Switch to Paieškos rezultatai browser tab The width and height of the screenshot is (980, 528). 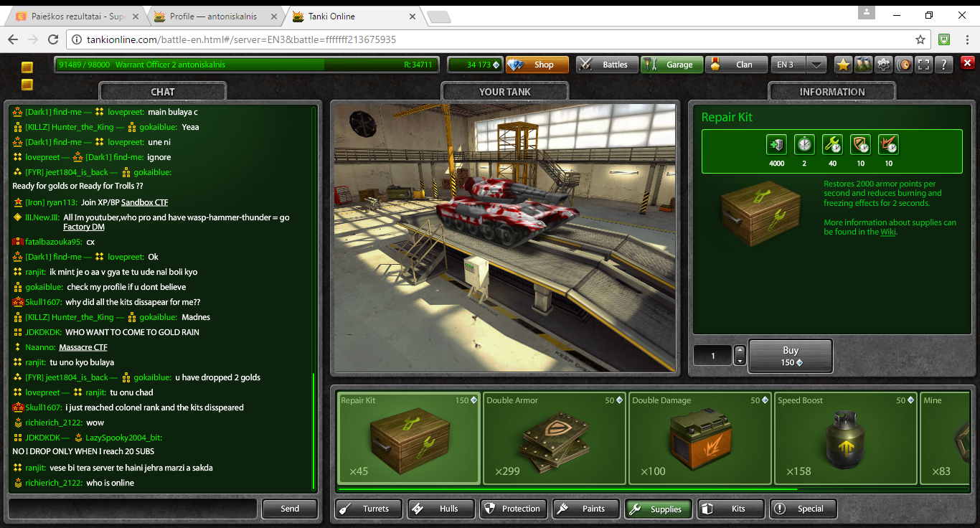click(x=77, y=16)
